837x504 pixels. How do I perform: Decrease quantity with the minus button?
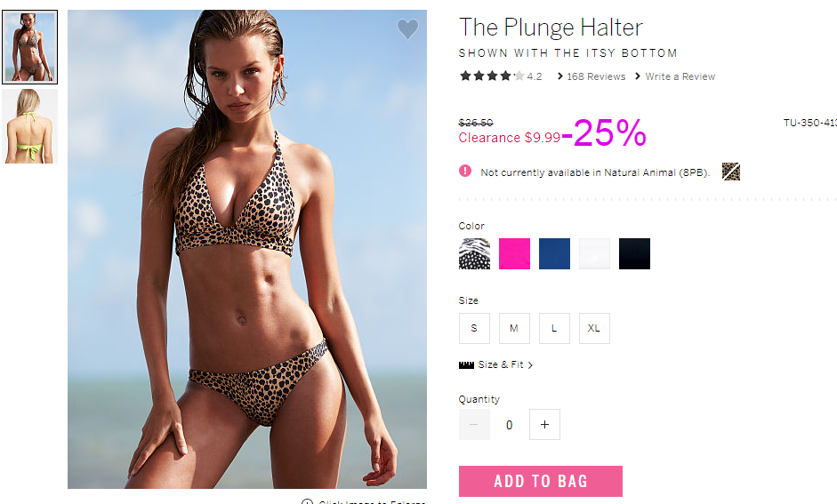474,425
